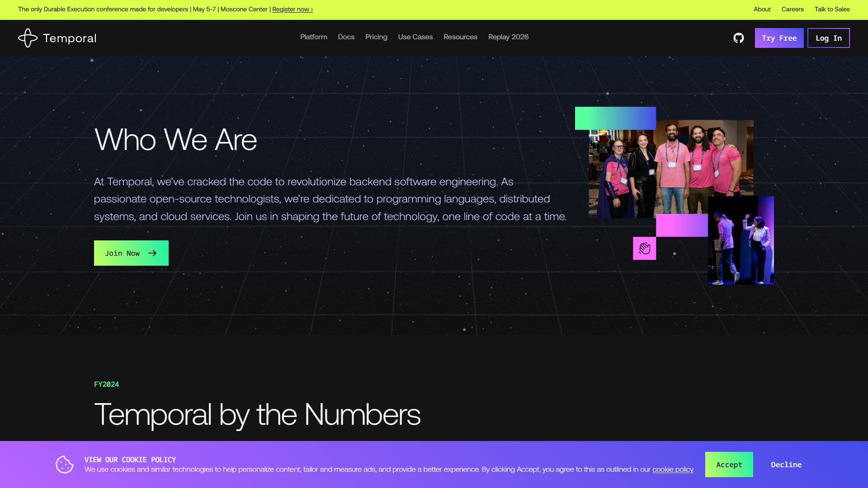
Task: Click the Join Now button
Action: click(131, 253)
